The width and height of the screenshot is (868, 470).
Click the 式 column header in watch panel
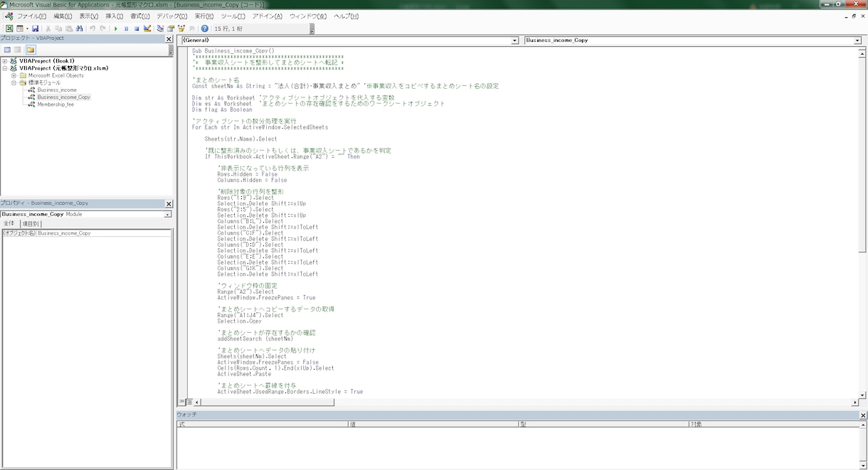[262, 424]
